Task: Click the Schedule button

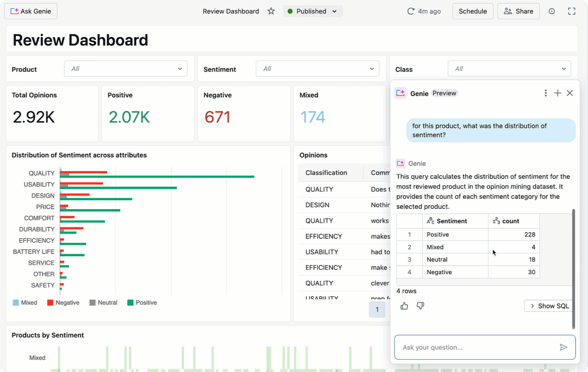Action: (x=472, y=11)
